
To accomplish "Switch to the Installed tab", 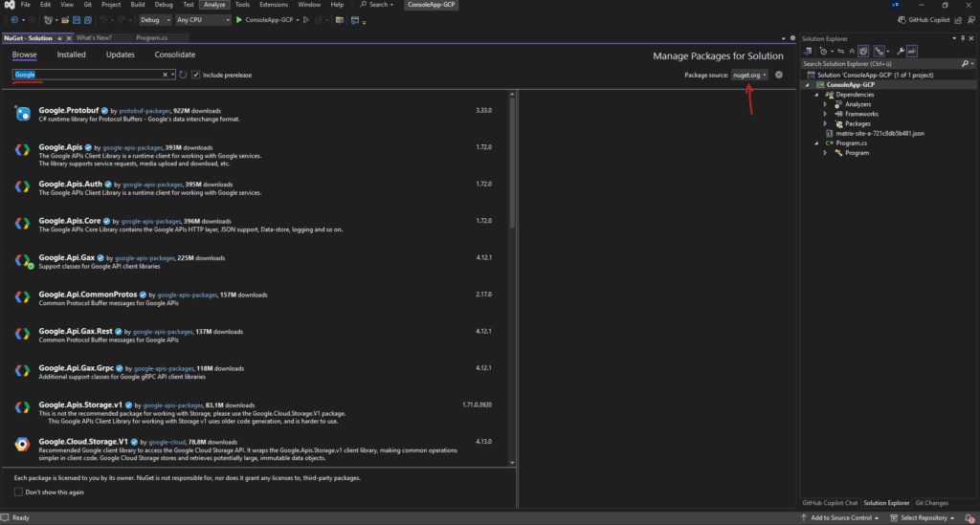I will tap(71, 55).
